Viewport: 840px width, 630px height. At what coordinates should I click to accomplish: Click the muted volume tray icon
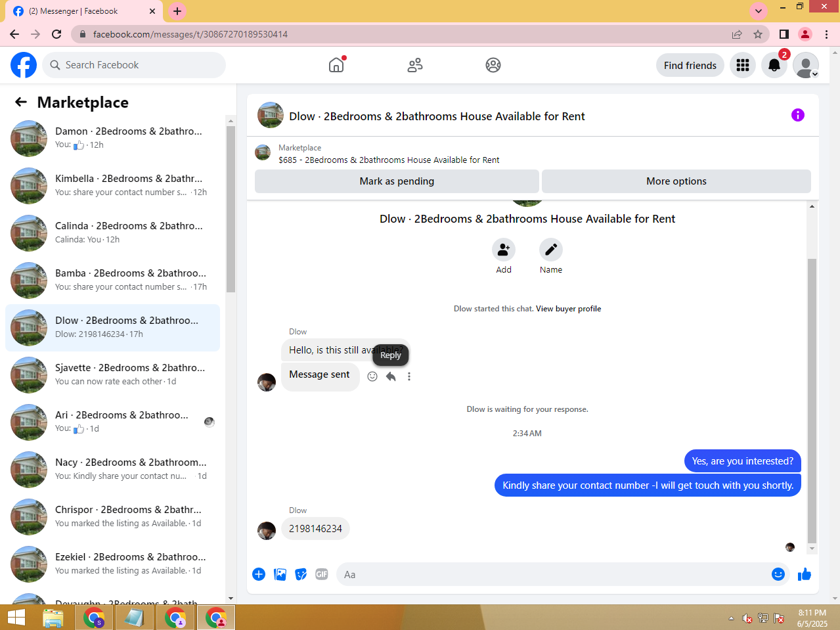pyautogui.click(x=747, y=618)
